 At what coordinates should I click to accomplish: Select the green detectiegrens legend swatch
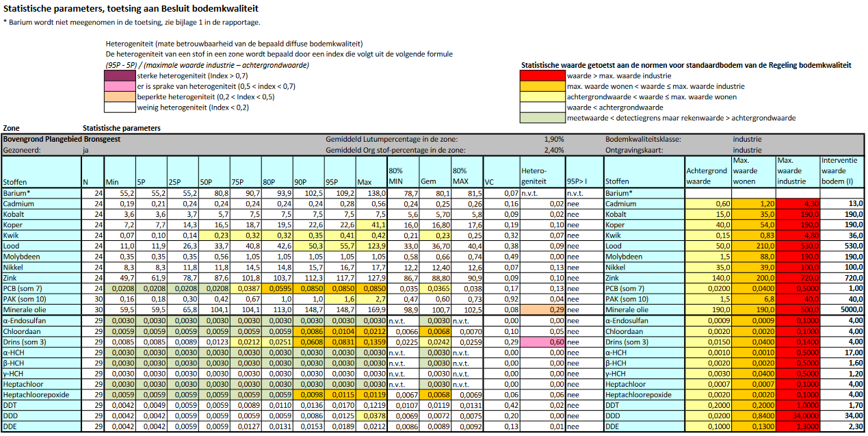click(544, 118)
